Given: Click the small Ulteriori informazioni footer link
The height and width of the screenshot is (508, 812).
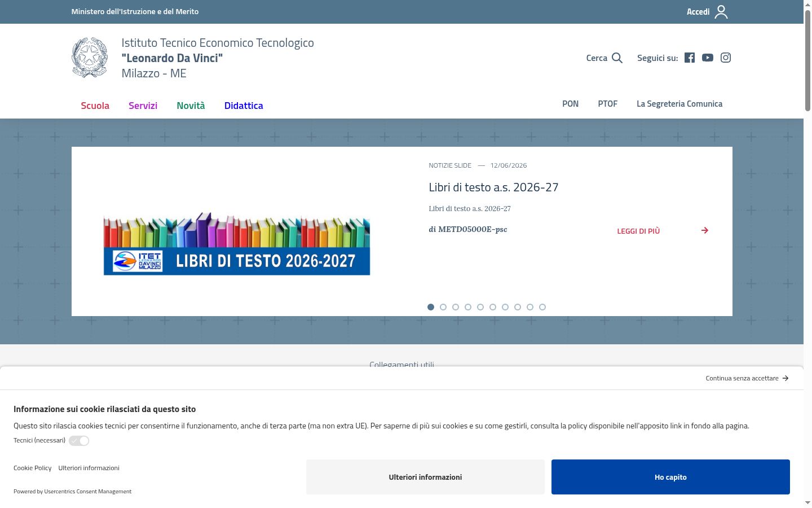Looking at the screenshot, I should pos(89,468).
